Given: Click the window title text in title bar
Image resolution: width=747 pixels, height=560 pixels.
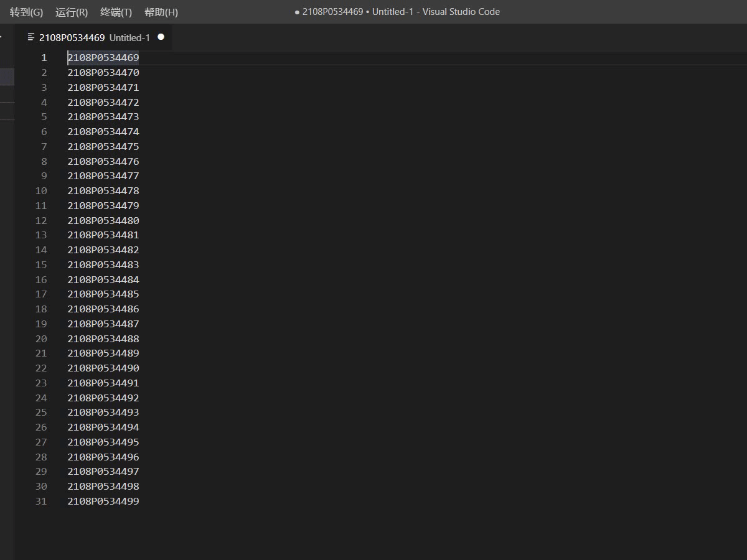Looking at the screenshot, I should [397, 12].
